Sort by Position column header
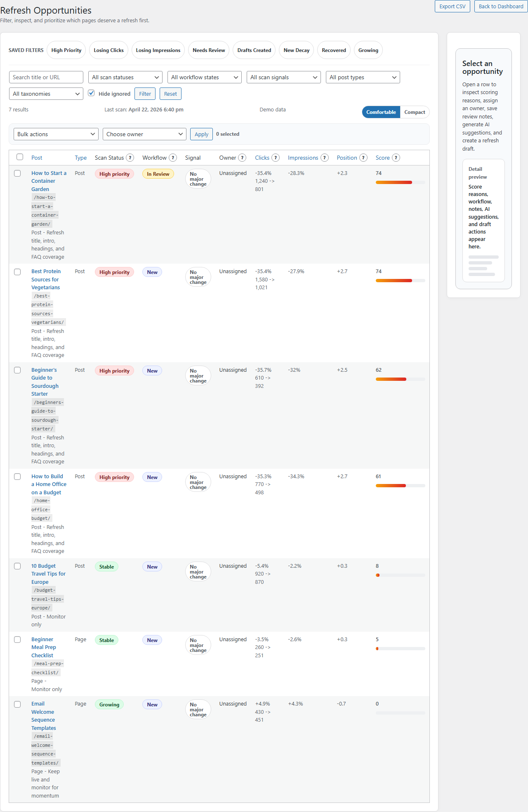This screenshot has height=812, width=528. point(347,158)
